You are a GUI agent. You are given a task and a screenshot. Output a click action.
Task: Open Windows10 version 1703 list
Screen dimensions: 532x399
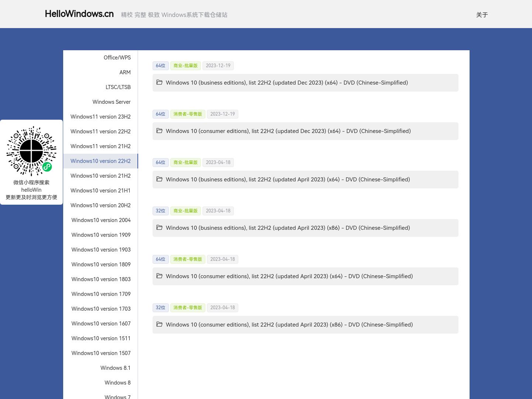(100, 309)
